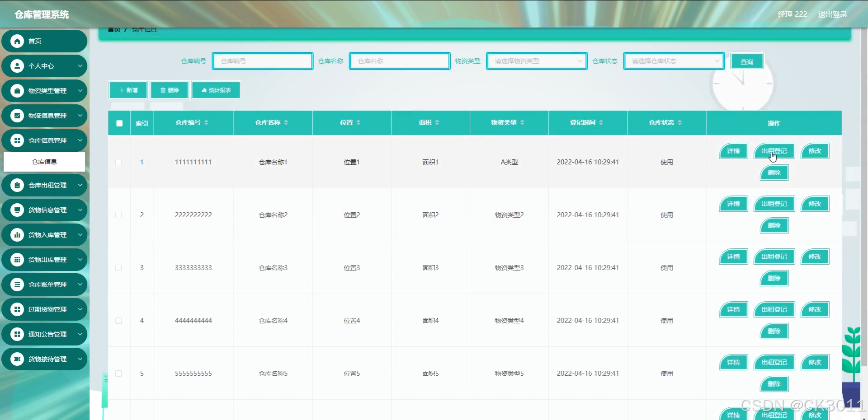Click the 经理 222 user label
The width and height of the screenshot is (868, 420).
792,14
